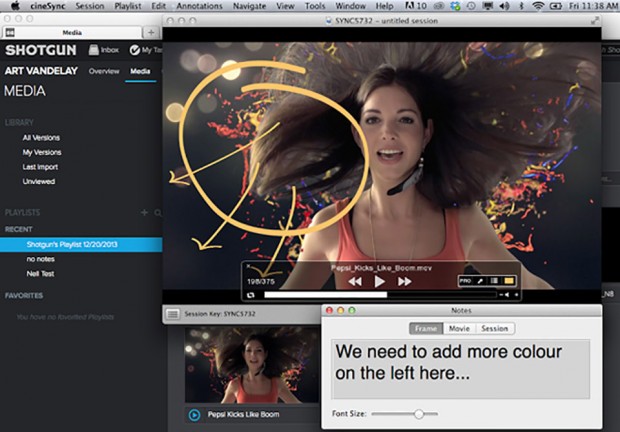The width and height of the screenshot is (620, 432).
Task: Click the PRO icon in player controls
Action: [x=465, y=282]
